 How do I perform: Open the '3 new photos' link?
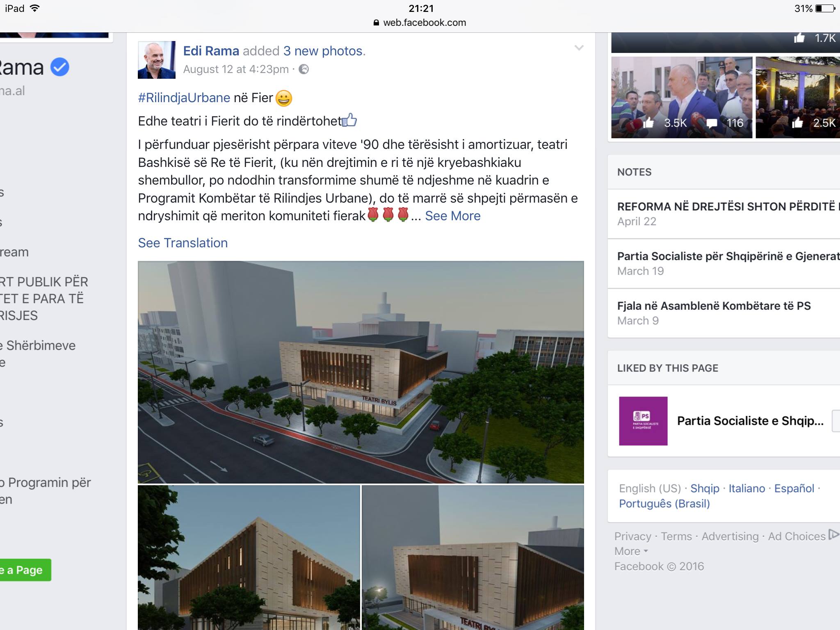(324, 51)
